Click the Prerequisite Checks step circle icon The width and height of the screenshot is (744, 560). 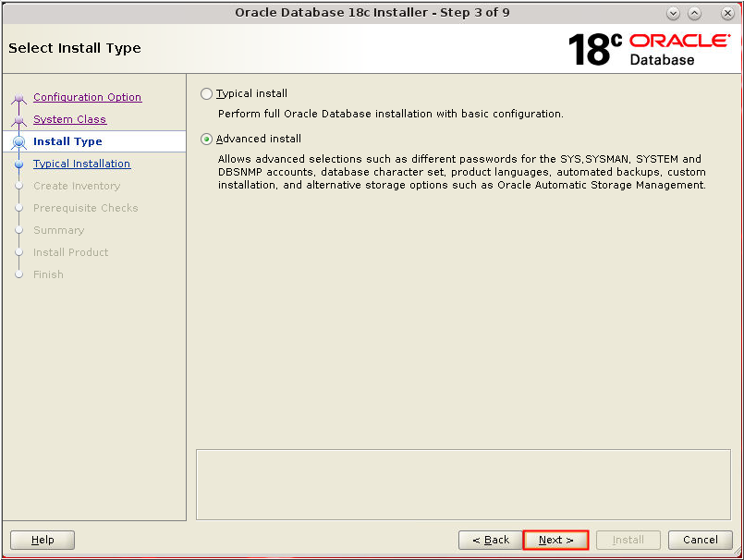pos(18,208)
